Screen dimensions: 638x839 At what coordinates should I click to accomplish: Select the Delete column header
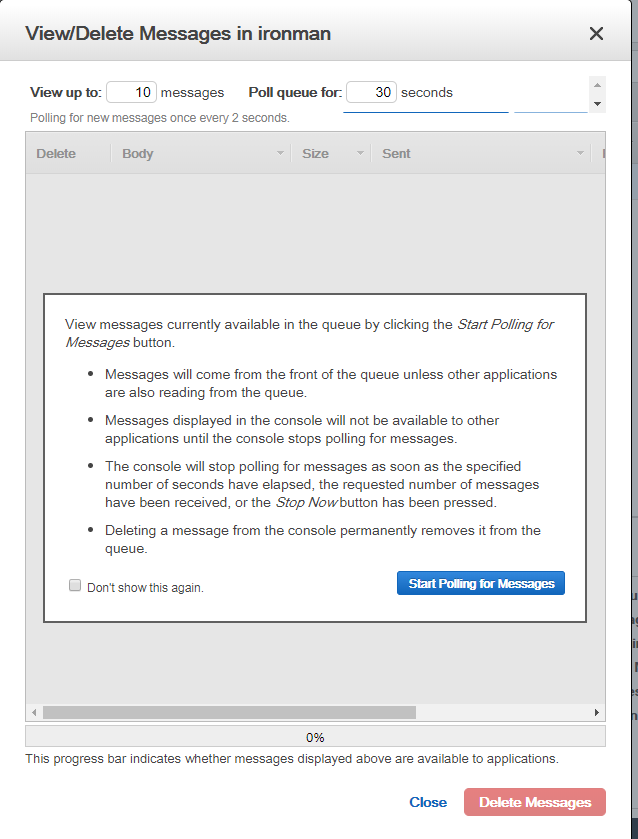tap(56, 154)
